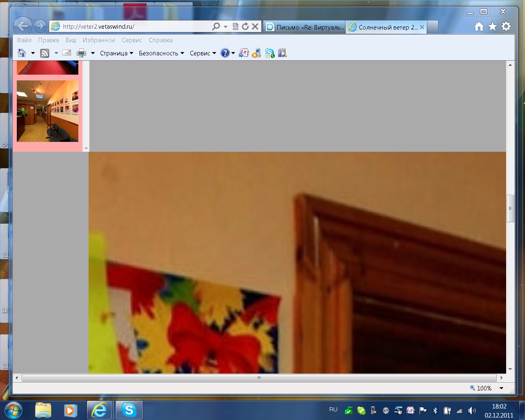Viewport: 525px width, 420px height.
Task: Click the Compatibility View icon in address bar
Action: pos(235,27)
